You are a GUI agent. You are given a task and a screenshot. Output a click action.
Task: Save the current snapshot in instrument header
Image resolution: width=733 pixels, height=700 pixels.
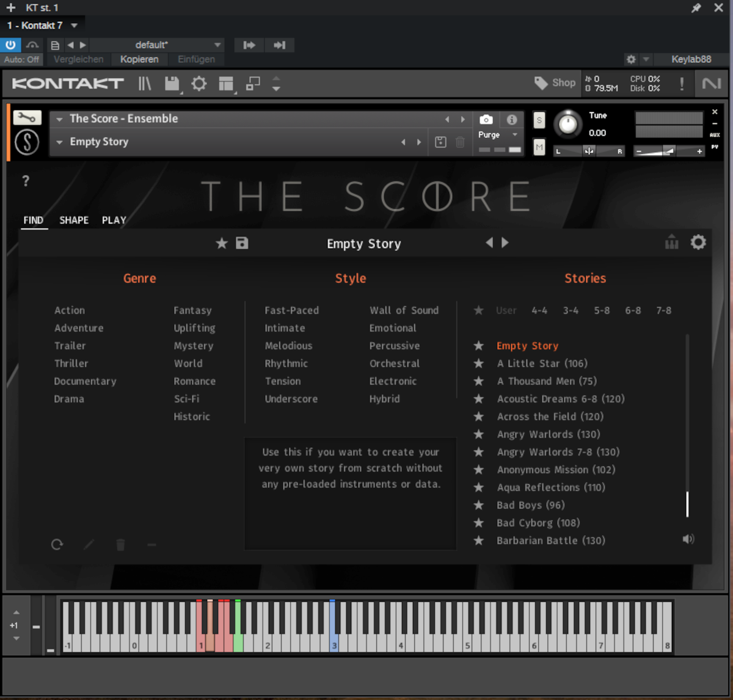point(440,142)
